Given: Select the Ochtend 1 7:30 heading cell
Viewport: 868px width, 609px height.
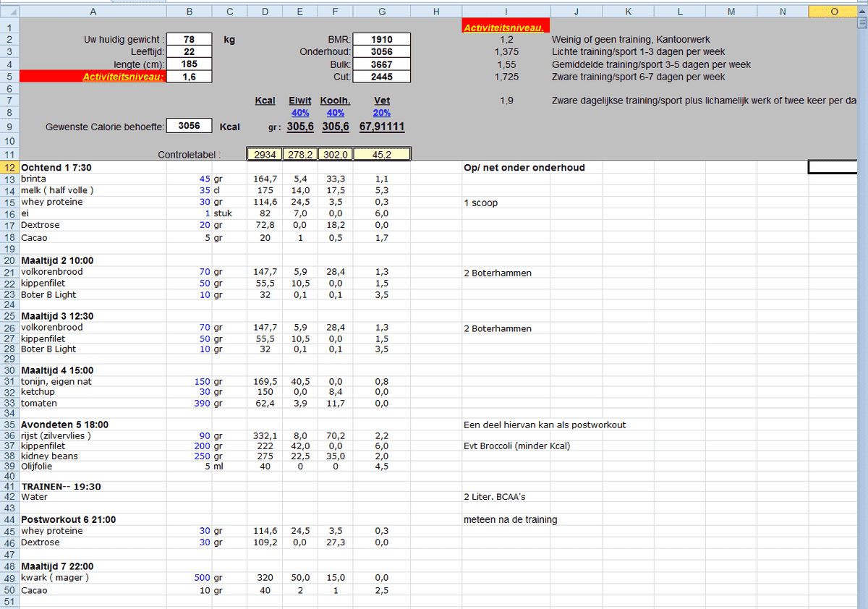Looking at the screenshot, I should pyautogui.click(x=93, y=167).
